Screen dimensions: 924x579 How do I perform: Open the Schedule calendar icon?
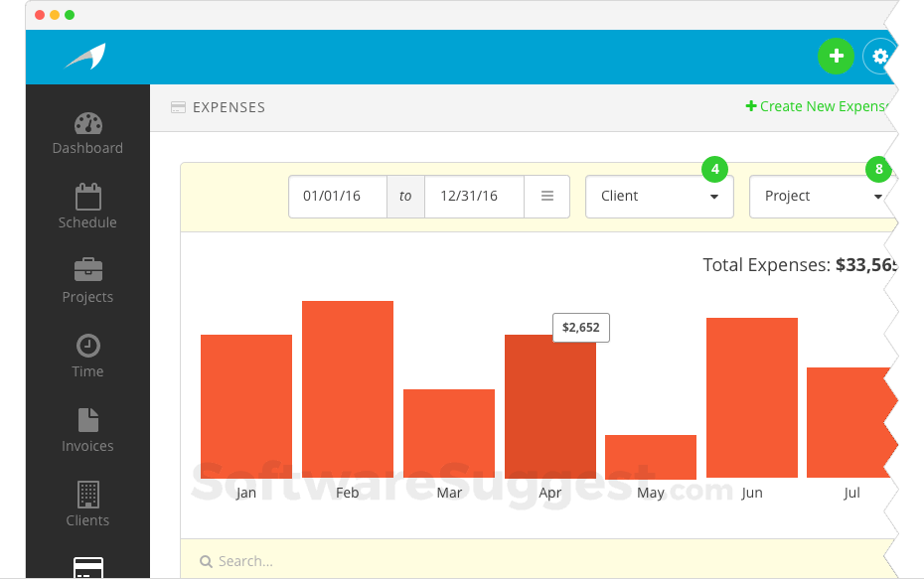click(88, 197)
